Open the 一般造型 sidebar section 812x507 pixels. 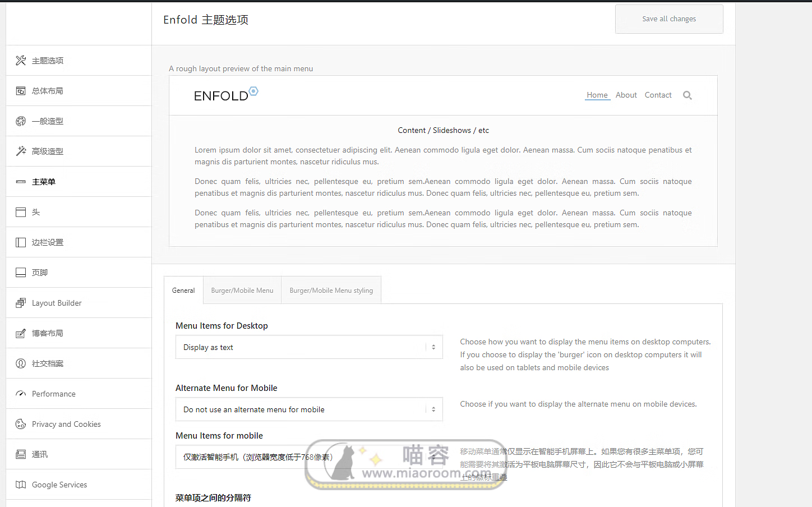coord(79,121)
